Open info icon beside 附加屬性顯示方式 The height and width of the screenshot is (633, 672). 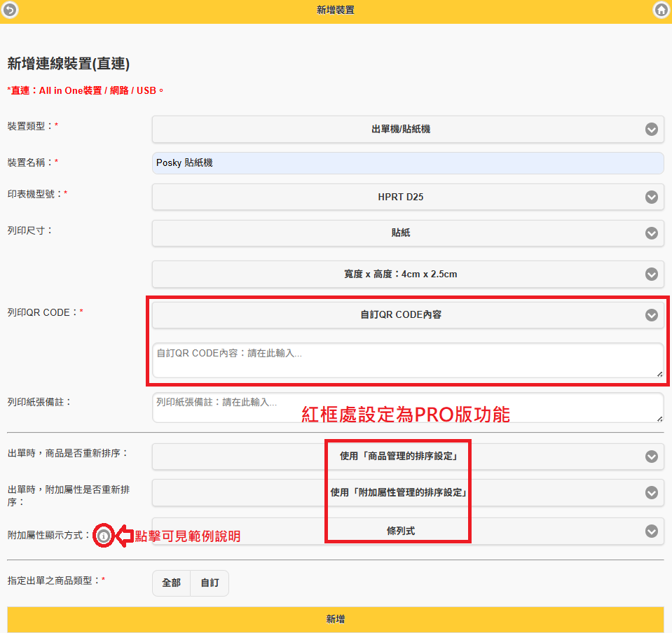[x=104, y=536]
